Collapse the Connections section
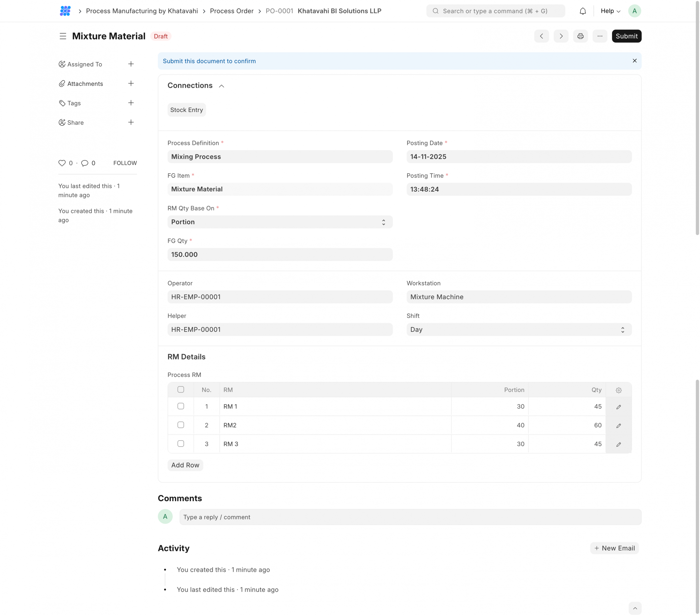This screenshot has width=700, height=615. point(221,86)
